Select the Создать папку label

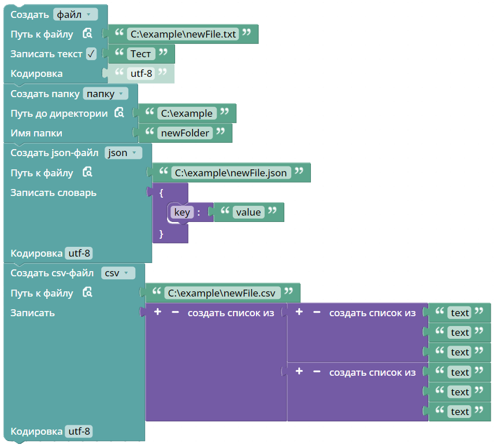[x=45, y=94]
